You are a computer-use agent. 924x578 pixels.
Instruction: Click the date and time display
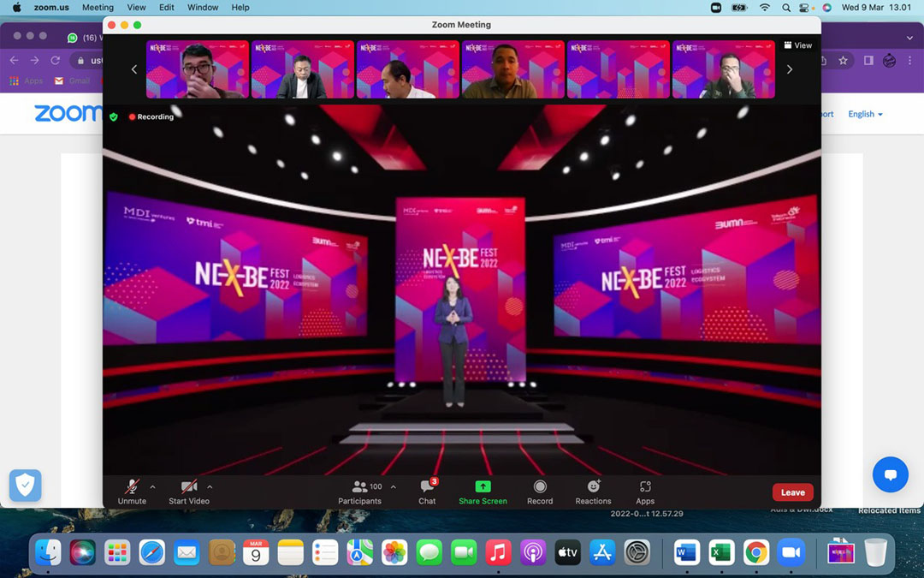[x=876, y=8]
